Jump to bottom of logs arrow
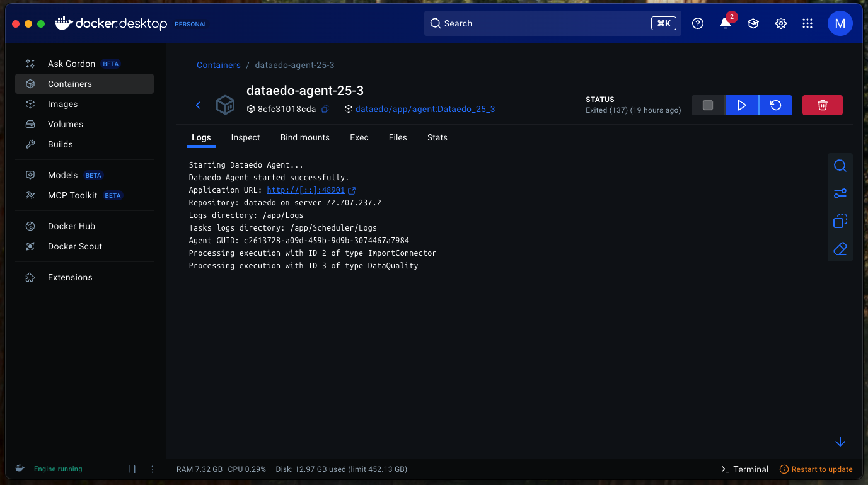The width and height of the screenshot is (868, 485). point(840,442)
